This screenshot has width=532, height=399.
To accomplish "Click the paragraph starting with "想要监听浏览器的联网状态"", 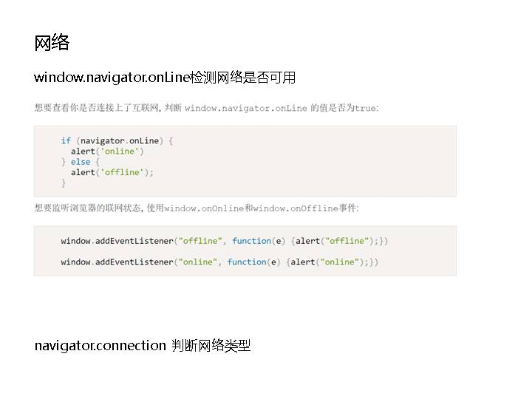I will (96, 208).
